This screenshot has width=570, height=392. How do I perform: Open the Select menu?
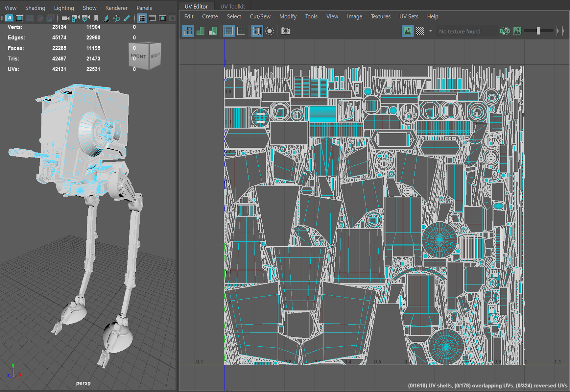coord(234,16)
